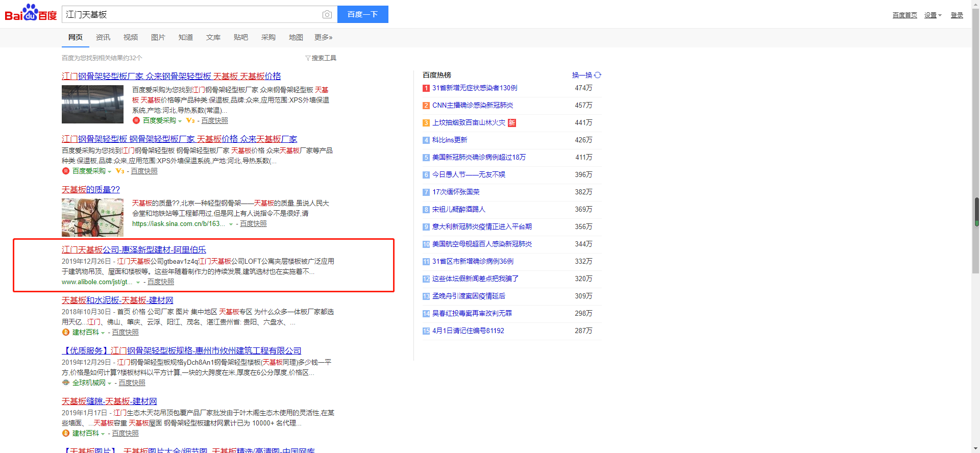Click the 百度一下 search button

coord(363,14)
